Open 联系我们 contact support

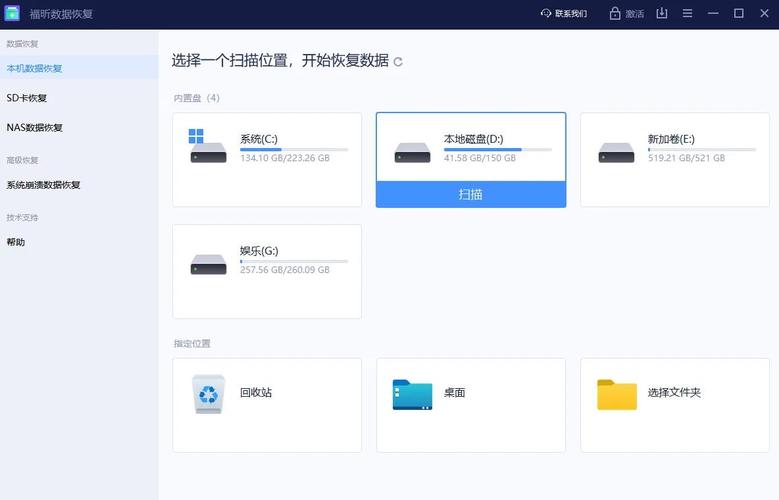pos(564,13)
